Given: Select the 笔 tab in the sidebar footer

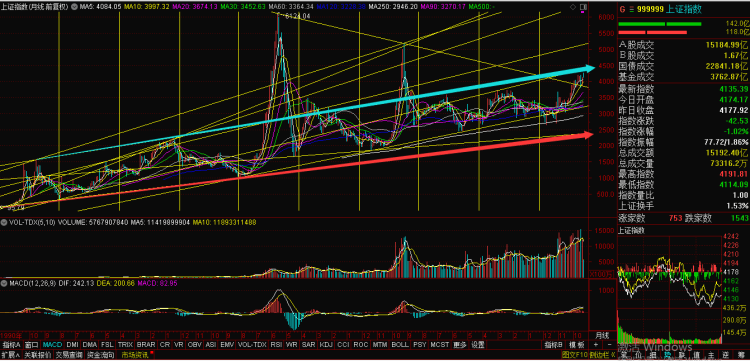Looking at the screenshot, I should point(624,355).
